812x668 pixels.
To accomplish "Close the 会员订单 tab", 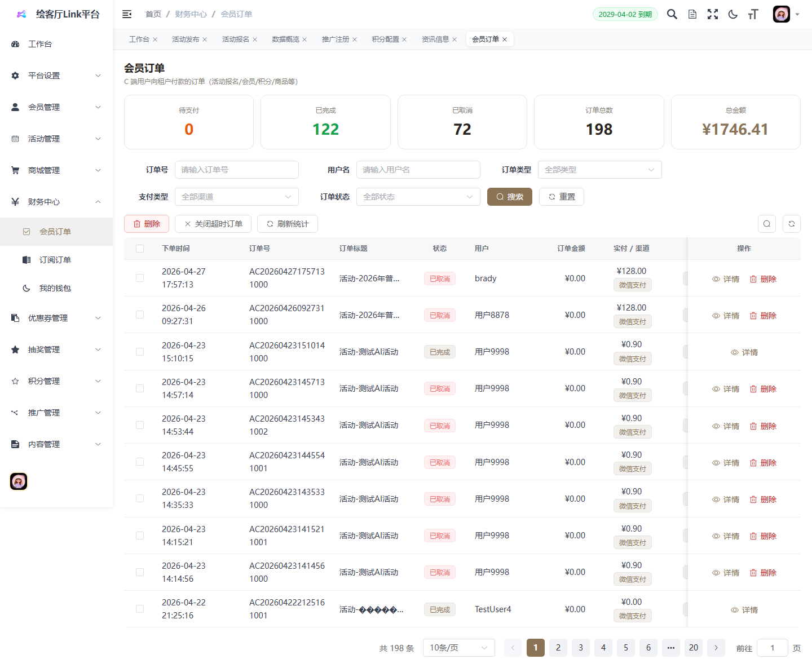I will point(505,39).
